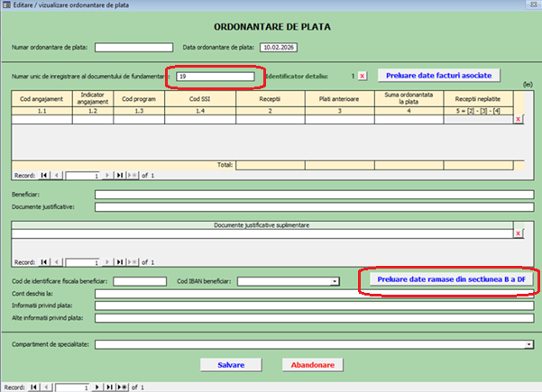Go to last record in suplimentare documents navigator
The width and height of the screenshot is (542, 392).
pos(120,262)
